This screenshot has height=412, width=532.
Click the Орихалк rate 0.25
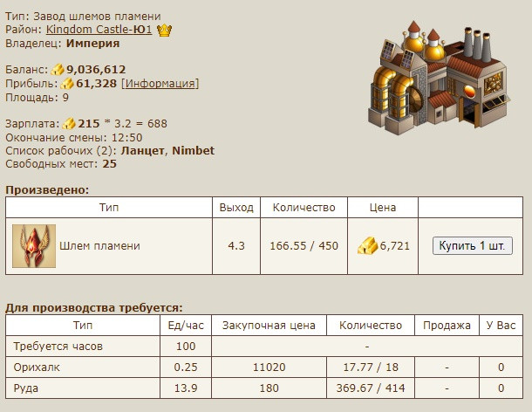[186, 367]
